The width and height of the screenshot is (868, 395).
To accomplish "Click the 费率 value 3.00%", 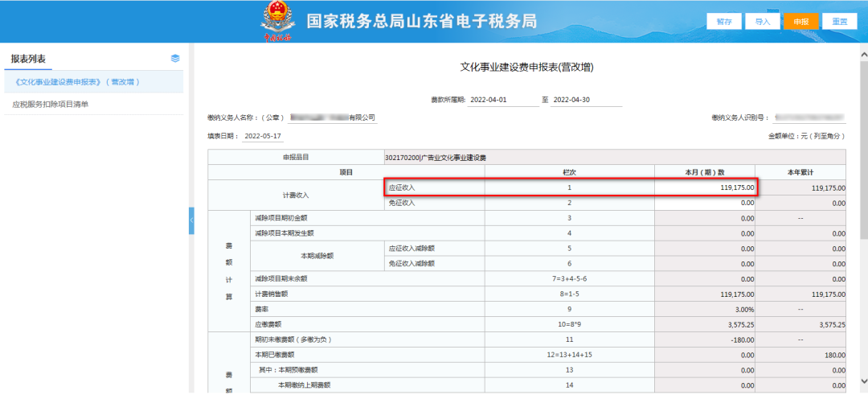I will [705, 309].
